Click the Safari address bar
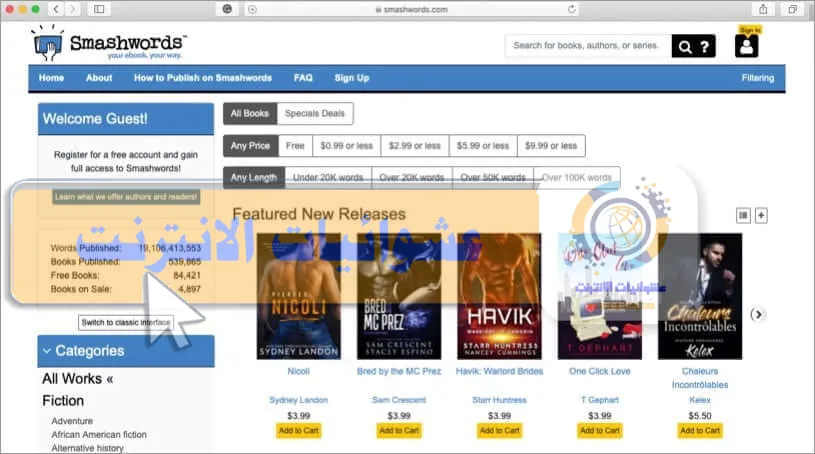The height and width of the screenshot is (454, 815). point(413,9)
